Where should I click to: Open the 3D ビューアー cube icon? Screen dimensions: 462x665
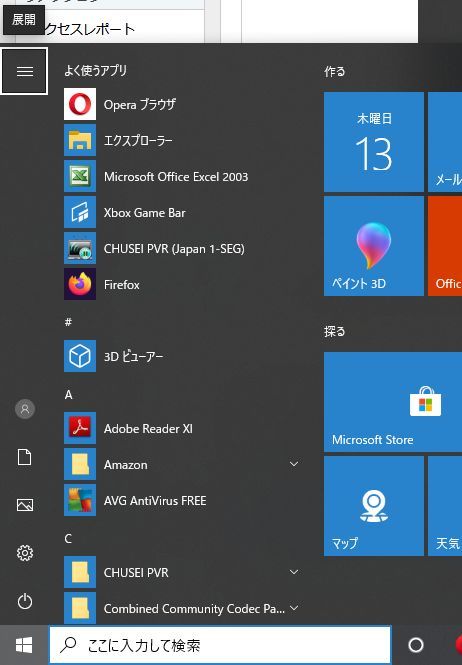click(x=80, y=356)
